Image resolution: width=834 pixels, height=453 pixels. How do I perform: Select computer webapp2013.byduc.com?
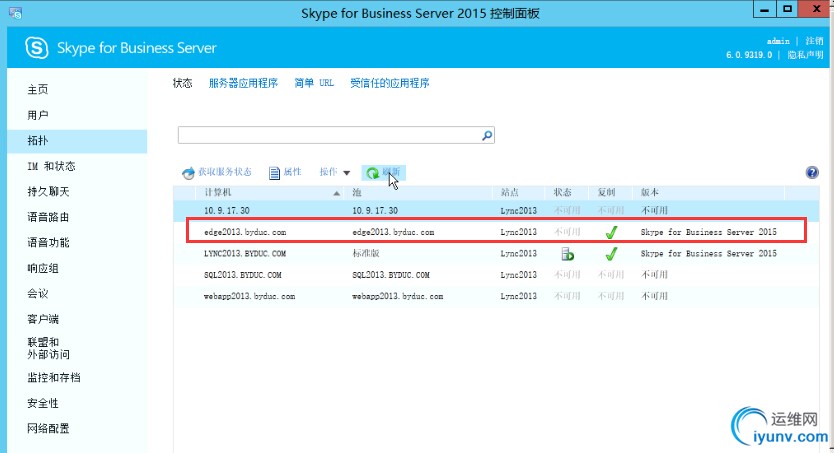coord(249,296)
